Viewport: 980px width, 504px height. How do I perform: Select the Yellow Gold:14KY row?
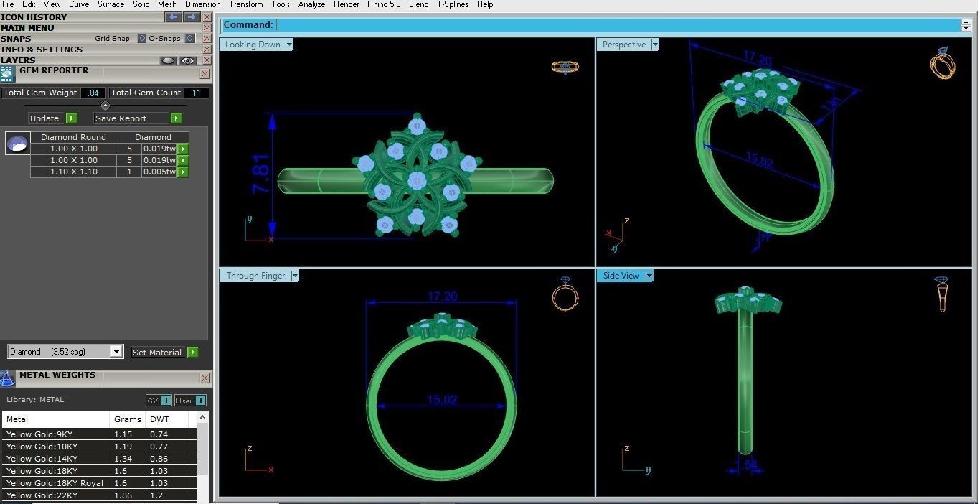click(99, 459)
